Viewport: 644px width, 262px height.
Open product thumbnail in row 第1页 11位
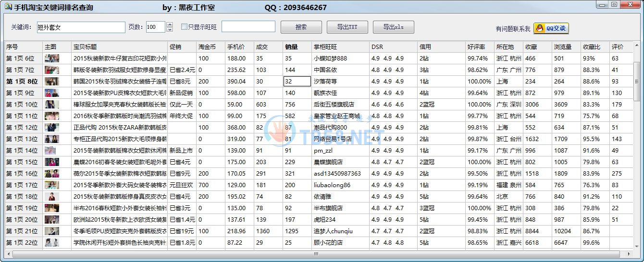(x=52, y=116)
